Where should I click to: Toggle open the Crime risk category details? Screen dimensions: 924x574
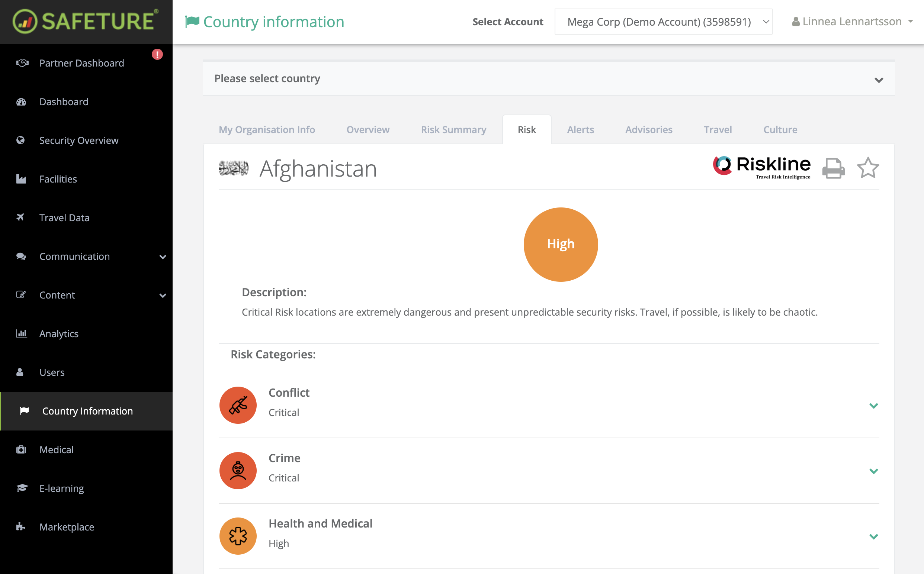pyautogui.click(x=874, y=471)
